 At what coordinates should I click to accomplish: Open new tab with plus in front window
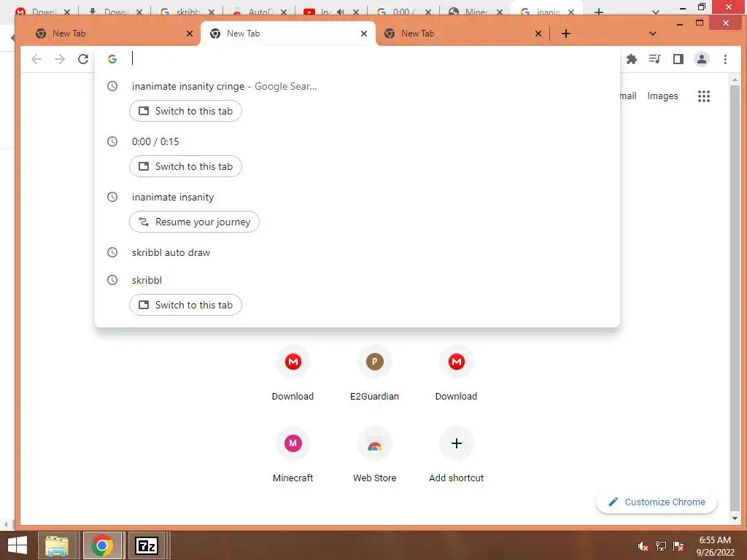(x=565, y=34)
